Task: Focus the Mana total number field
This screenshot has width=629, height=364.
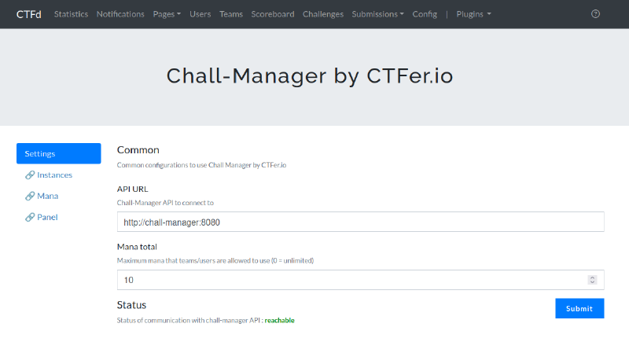Action: 361,280
